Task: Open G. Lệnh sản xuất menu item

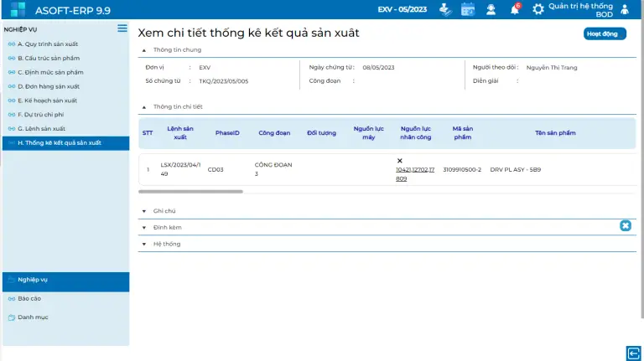Action: [x=41, y=129]
